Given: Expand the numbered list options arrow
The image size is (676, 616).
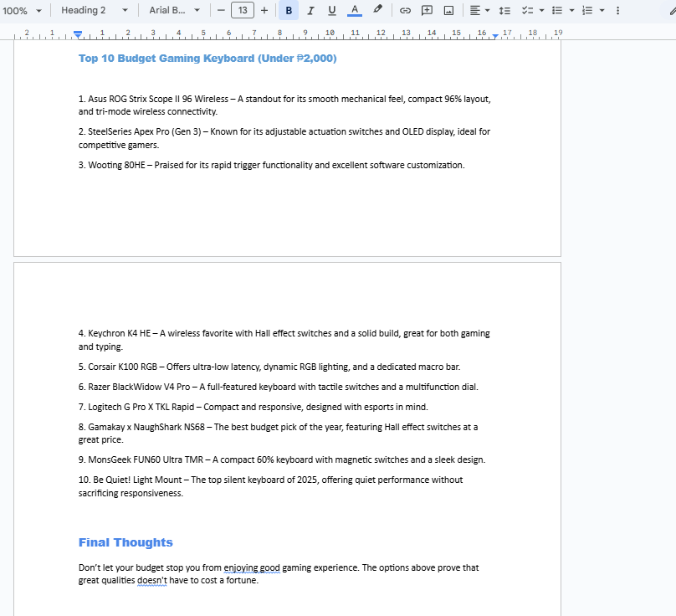Looking at the screenshot, I should coord(602,10).
